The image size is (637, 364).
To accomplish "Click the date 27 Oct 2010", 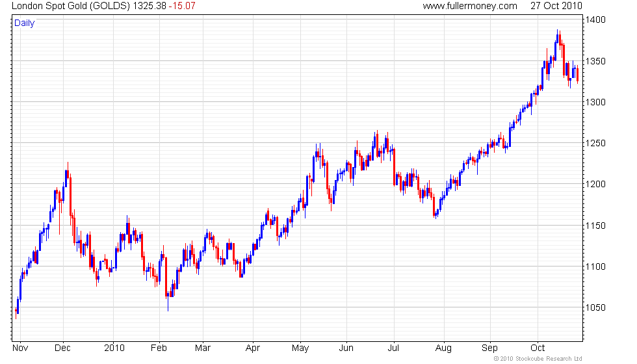I will click(x=556, y=6).
